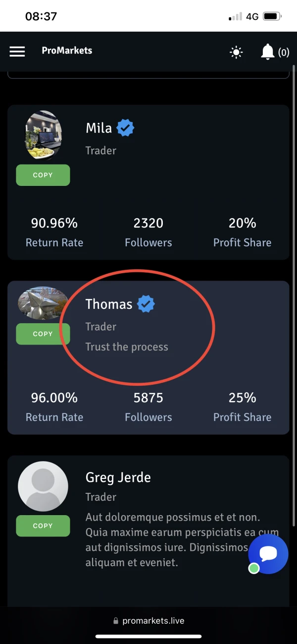Click Mila's verified badge icon
The width and height of the screenshot is (297, 644).
(125, 128)
